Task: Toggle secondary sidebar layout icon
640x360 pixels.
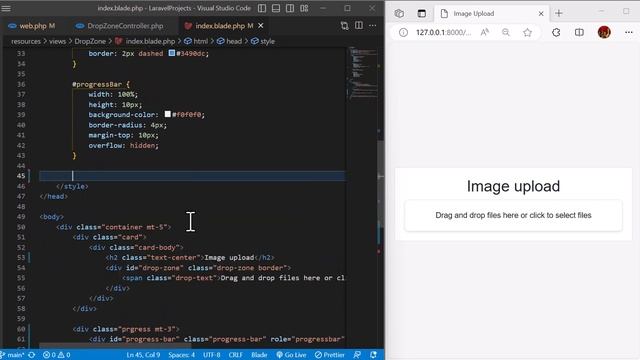Action: pos(290,8)
